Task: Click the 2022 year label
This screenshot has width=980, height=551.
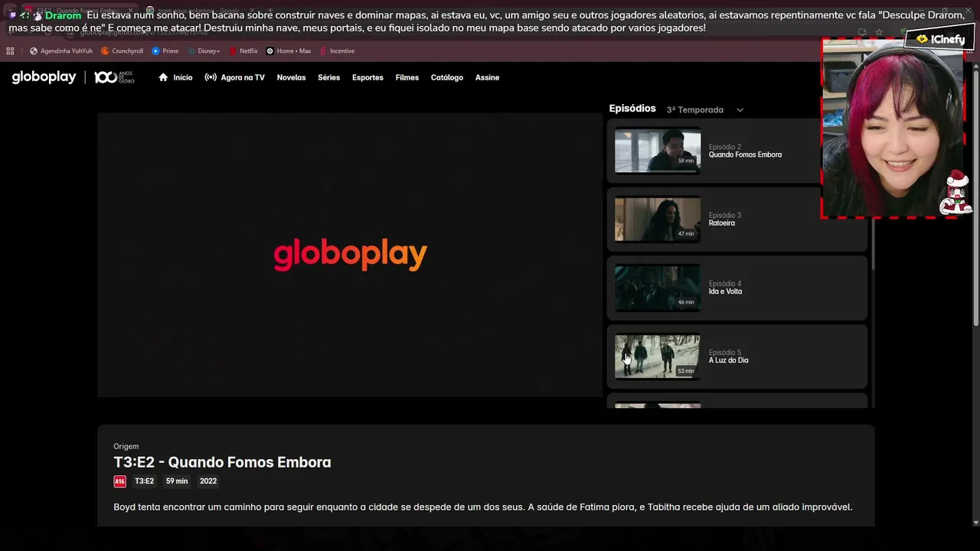Action: click(208, 481)
